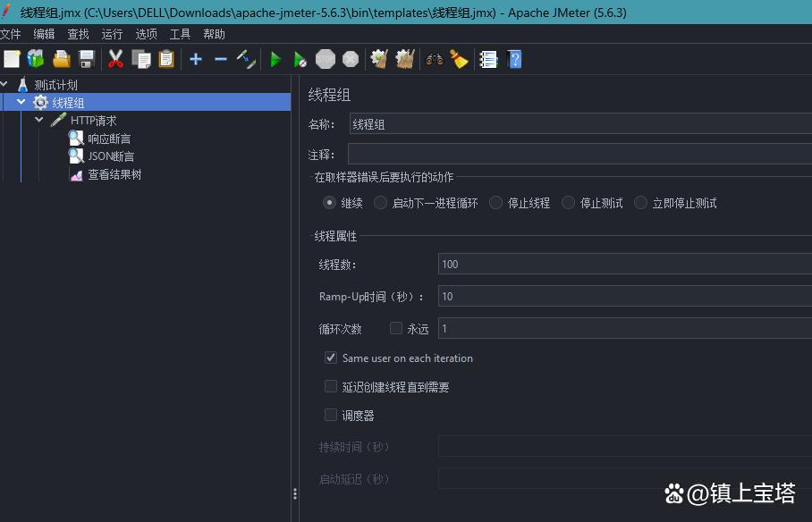Reset search with the broom icon

[459, 59]
